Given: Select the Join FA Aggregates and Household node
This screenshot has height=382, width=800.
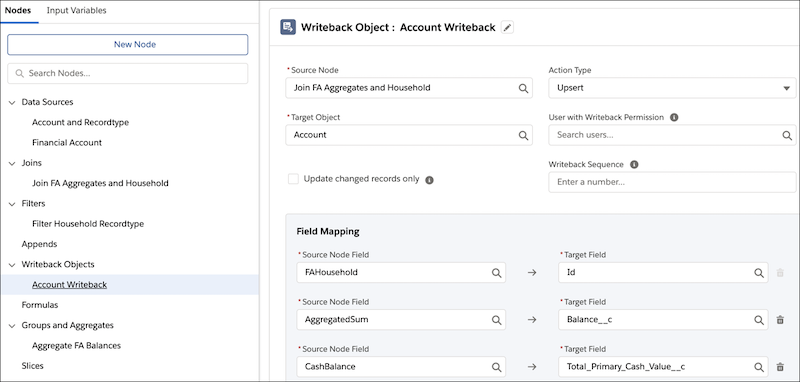Looking at the screenshot, I should 100,183.
